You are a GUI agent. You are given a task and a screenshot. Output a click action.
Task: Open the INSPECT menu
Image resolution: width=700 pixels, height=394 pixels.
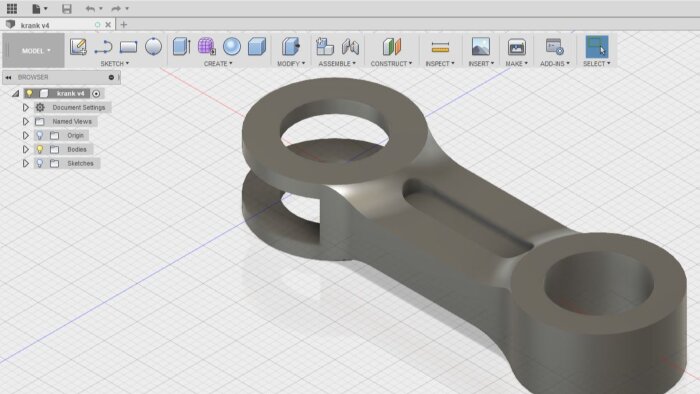pyautogui.click(x=440, y=64)
